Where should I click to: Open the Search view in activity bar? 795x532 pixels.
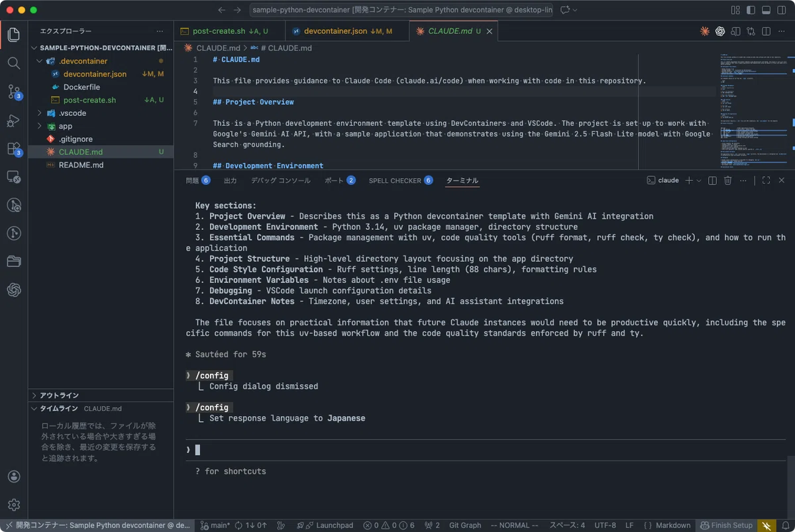pos(14,63)
